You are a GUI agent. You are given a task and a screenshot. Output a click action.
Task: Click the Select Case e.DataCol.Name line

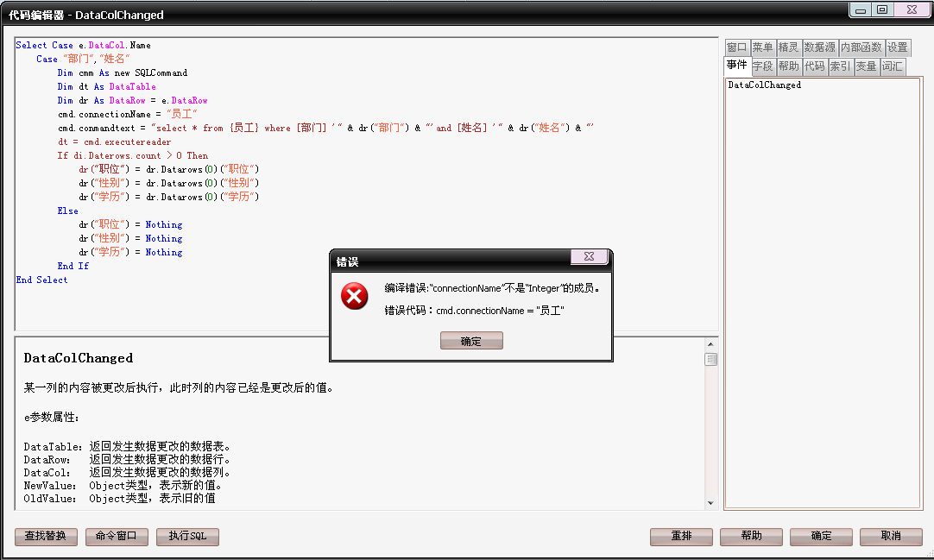(x=84, y=45)
